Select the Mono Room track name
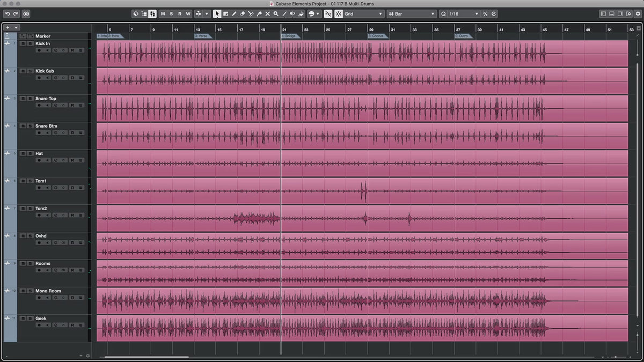Image resolution: width=644 pixels, height=362 pixels. pos(48,291)
